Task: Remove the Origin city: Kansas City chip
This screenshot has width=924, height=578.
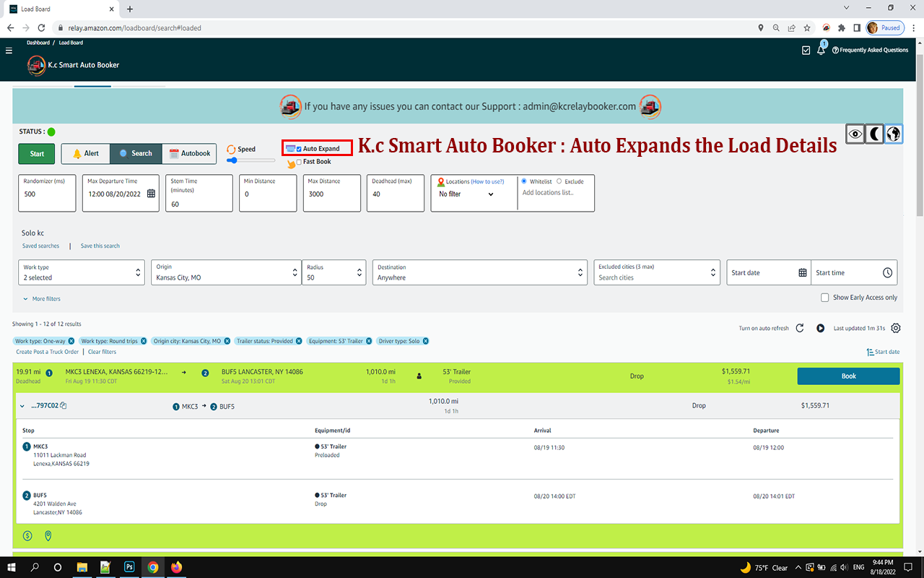Action: [x=227, y=341]
